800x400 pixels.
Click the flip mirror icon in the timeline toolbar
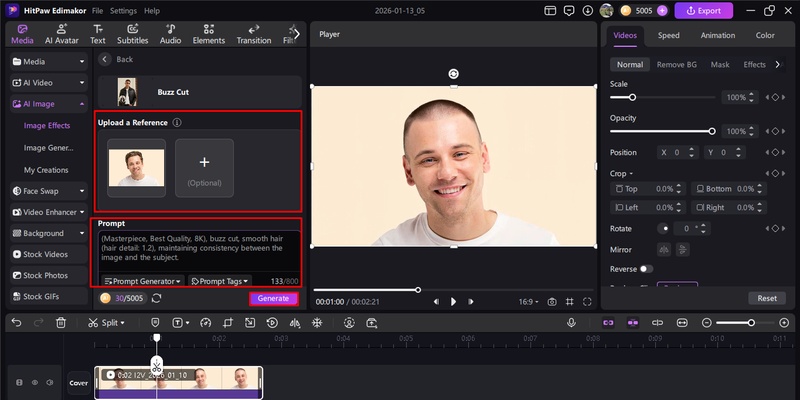point(295,322)
